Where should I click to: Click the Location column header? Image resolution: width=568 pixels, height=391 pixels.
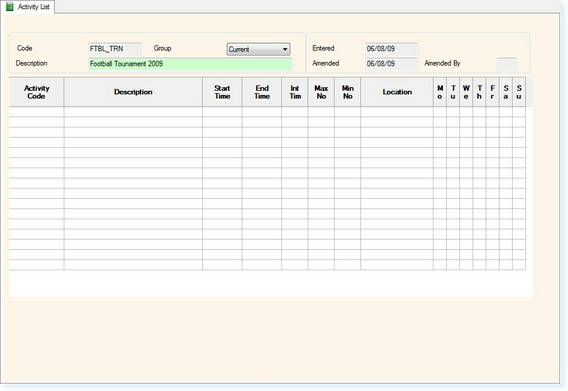tap(397, 92)
